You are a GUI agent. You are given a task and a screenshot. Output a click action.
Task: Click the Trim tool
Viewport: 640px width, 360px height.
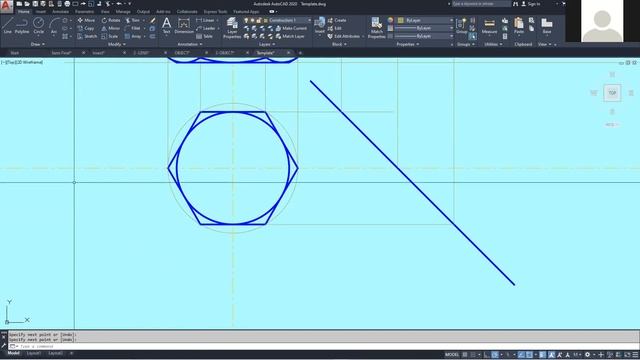133,20
